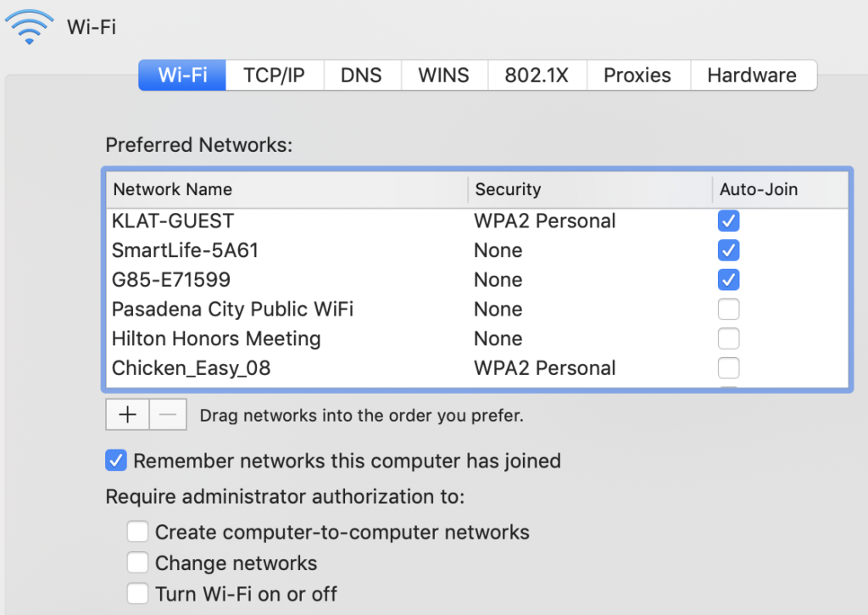This screenshot has width=868, height=615.
Task: Disable Auto-Join for SmartLife-5A61
Action: 728,250
